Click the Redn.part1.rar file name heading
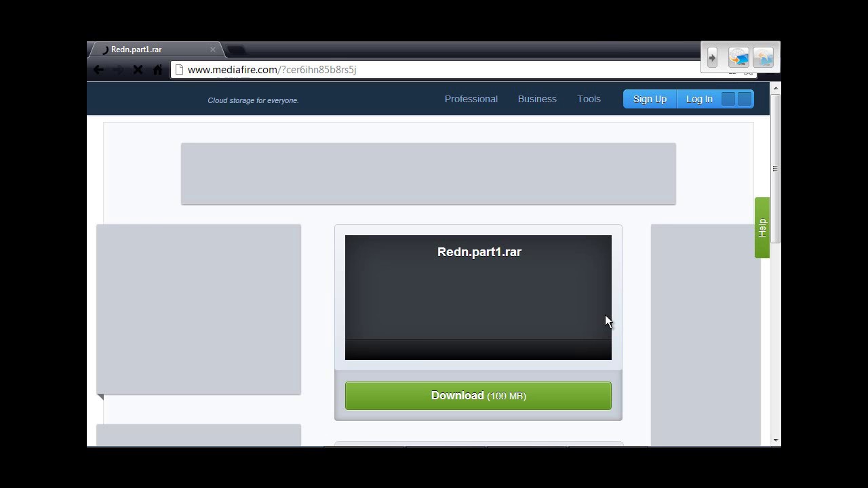868x488 pixels. 479,252
